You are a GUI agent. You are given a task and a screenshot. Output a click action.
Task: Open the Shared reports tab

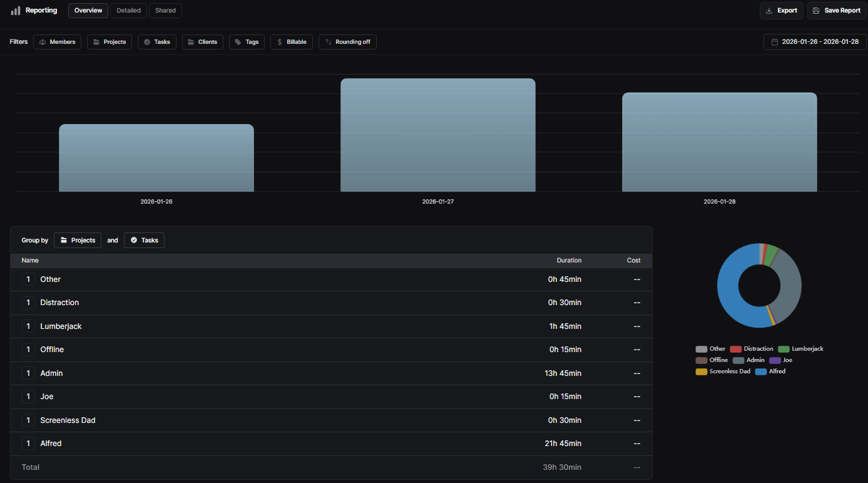point(165,11)
